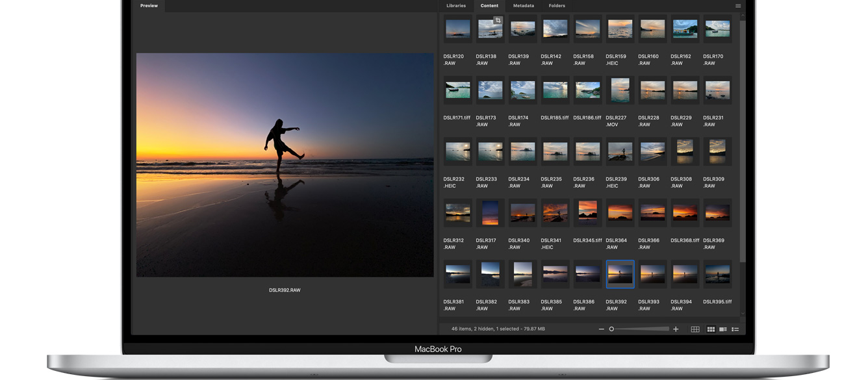868x380 pixels.
Task: Click the plus icon to enlarge thumbnails
Action: 676,329
